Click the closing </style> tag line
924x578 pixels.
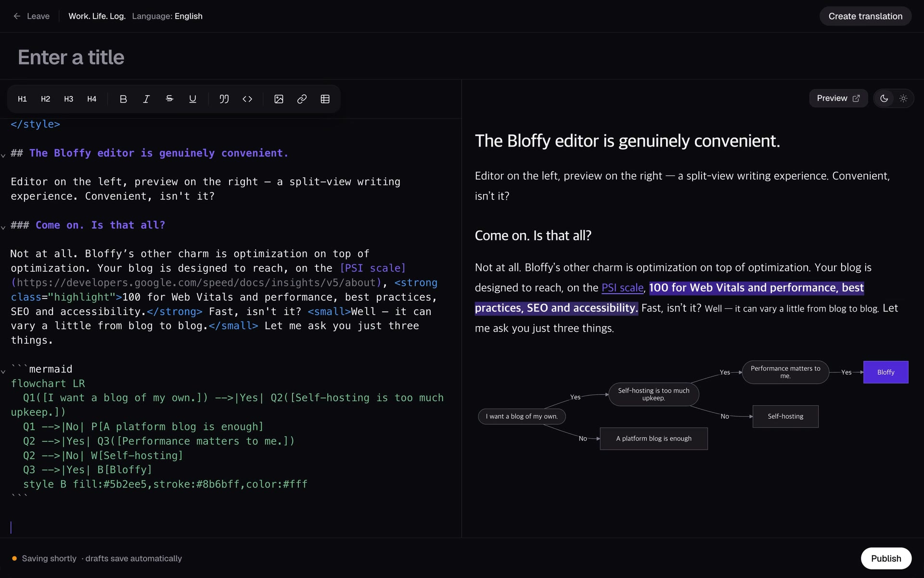click(36, 124)
